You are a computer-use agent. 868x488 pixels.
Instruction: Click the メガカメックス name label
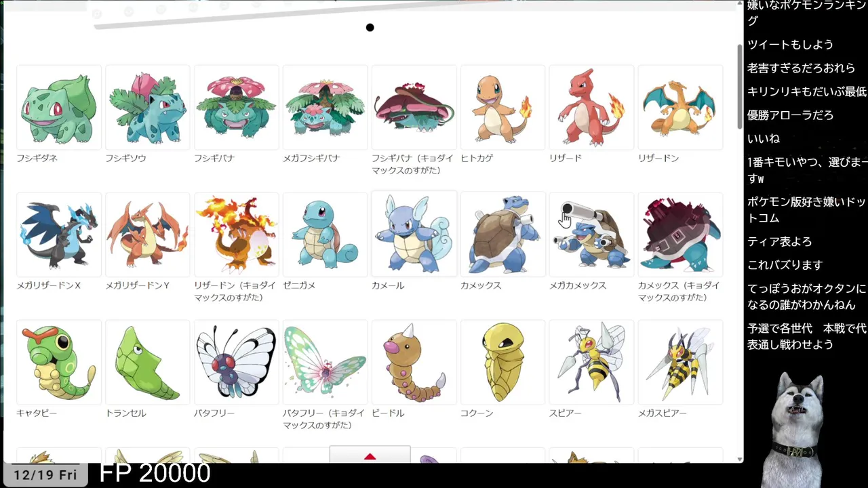[578, 285]
